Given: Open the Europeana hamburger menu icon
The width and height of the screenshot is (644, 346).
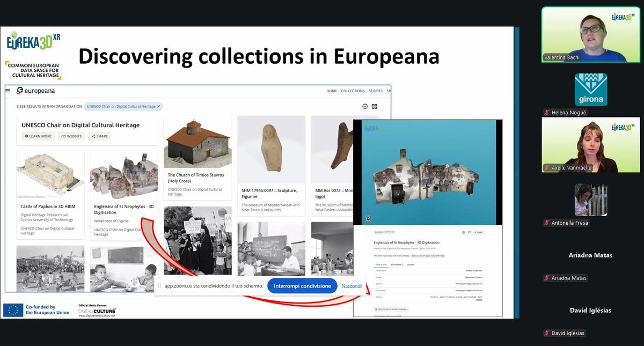Looking at the screenshot, I should [x=8, y=91].
